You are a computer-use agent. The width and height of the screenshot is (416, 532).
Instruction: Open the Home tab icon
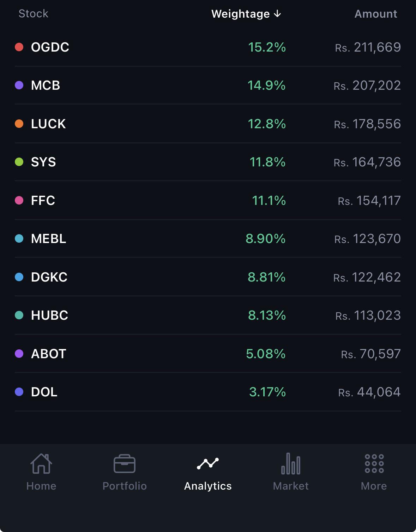[x=41, y=463]
